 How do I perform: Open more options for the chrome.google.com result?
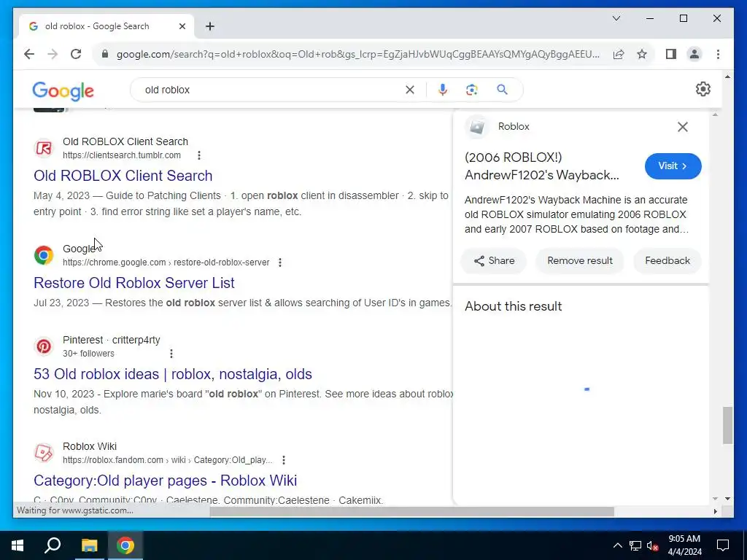[x=279, y=262]
